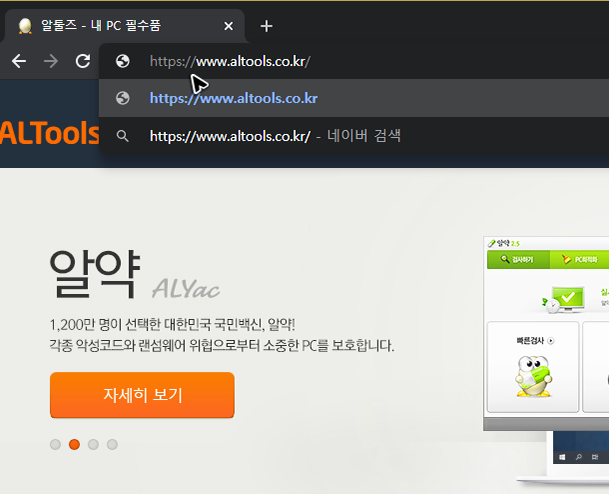Select the 알툴즈 - 내 PC 필수품 tab
Viewport: 609px width, 494px height.
pos(125,26)
